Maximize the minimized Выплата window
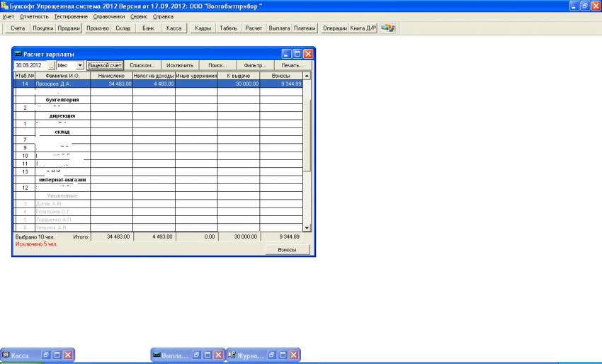 tap(208, 355)
